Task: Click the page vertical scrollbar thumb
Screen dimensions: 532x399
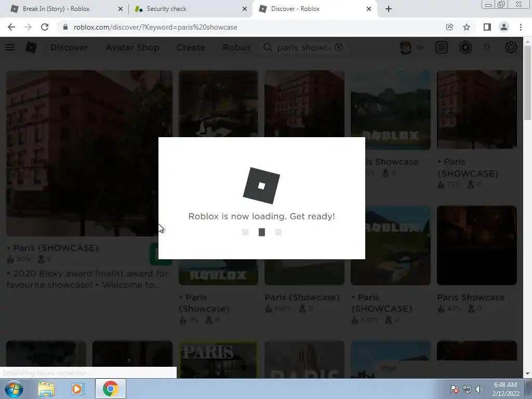Action: pyautogui.click(x=527, y=83)
